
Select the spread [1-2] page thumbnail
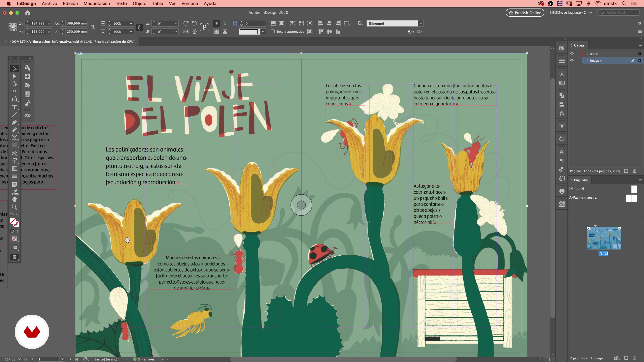click(604, 238)
